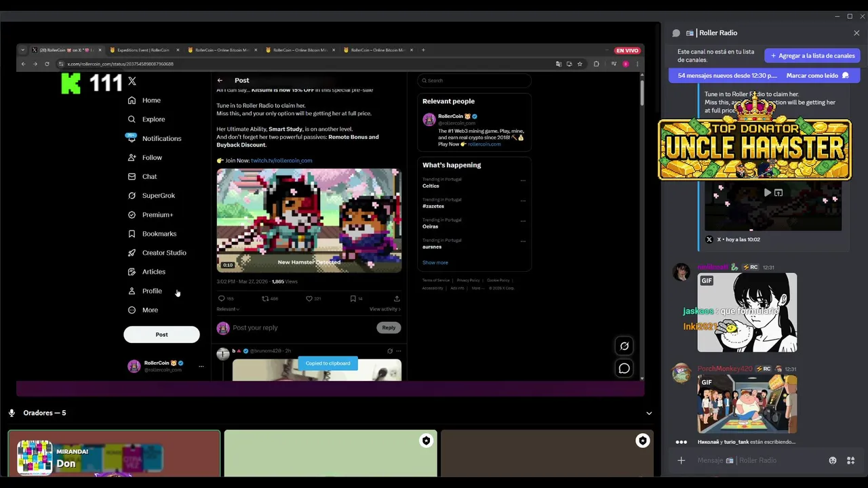Open the Explore search icon in X
The width and height of the screenshot is (868, 488).
coord(132,119)
